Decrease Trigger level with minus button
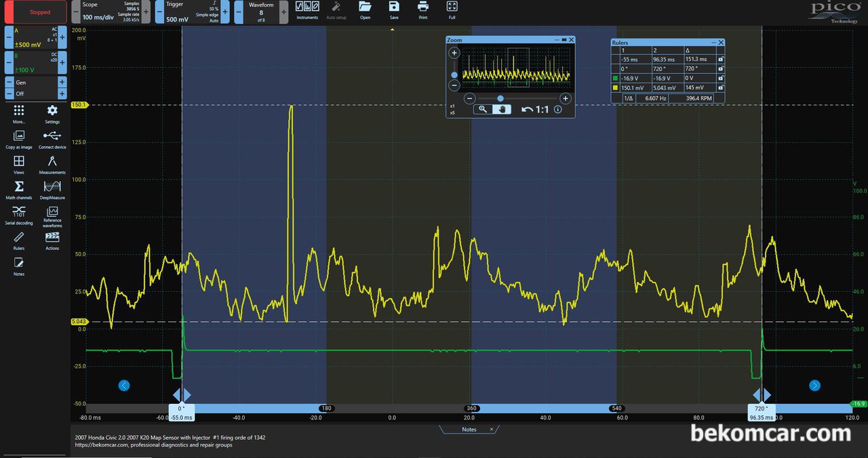 (160, 12)
